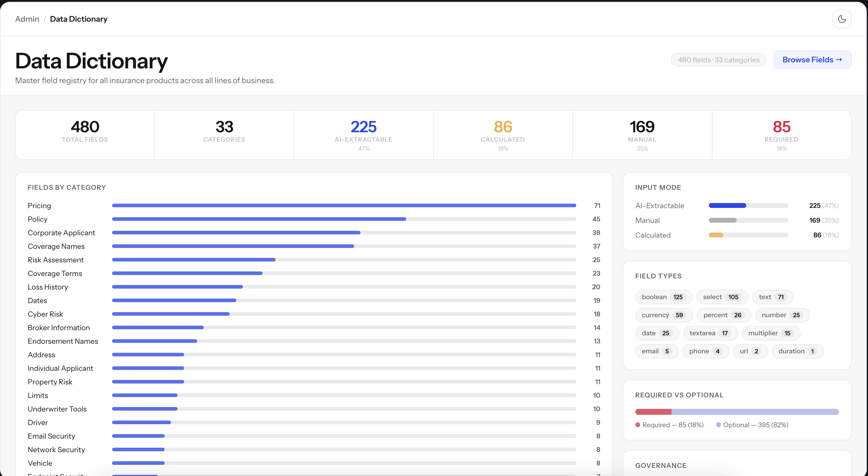This screenshot has width=868, height=476.
Task: Click the Endorsement Names category
Action: click(x=63, y=341)
